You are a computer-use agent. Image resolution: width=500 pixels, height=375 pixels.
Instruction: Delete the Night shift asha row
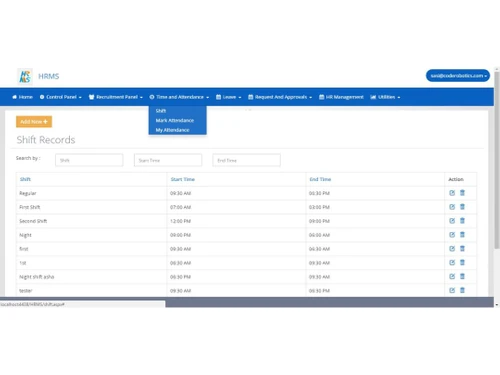[x=462, y=276]
